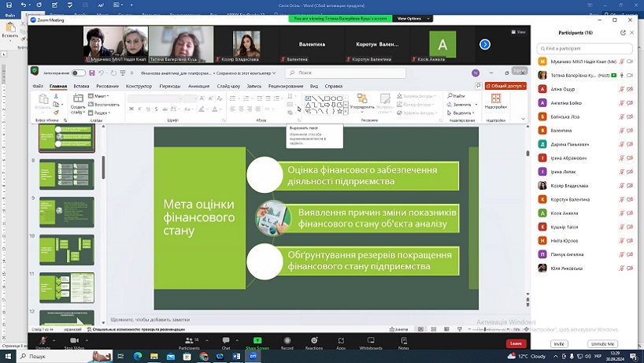Screen dimensions: 644x363
Task: Open the Общий доступ share dropdown
Action: pyautogui.click(x=505, y=86)
